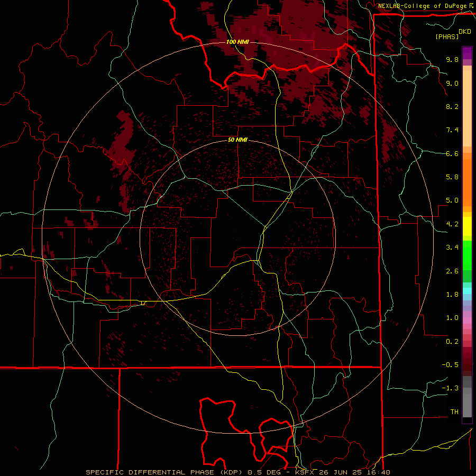
Task: Click the 0.2 value on the color scale
Action: point(452,342)
